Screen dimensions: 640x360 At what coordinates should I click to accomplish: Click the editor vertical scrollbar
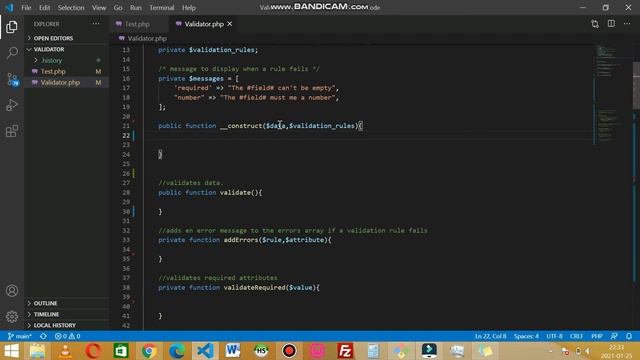click(636, 86)
